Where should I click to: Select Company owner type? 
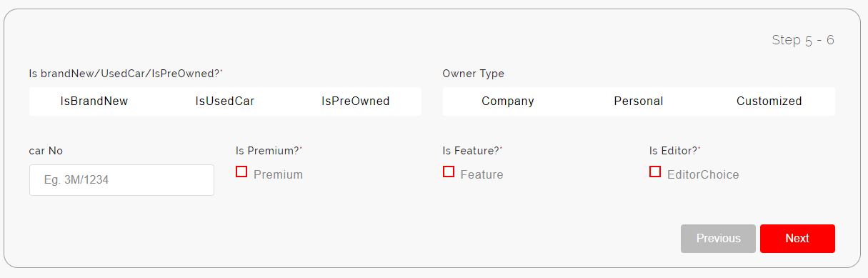[x=508, y=101]
